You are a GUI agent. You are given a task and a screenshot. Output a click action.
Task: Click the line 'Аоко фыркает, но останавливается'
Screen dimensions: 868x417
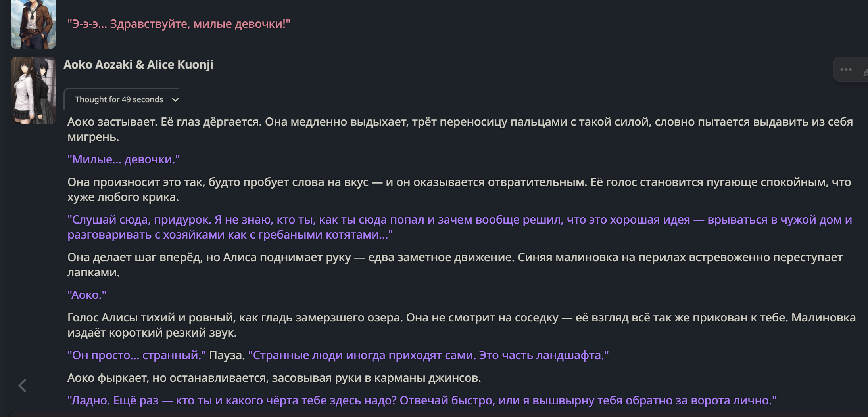[274, 378]
